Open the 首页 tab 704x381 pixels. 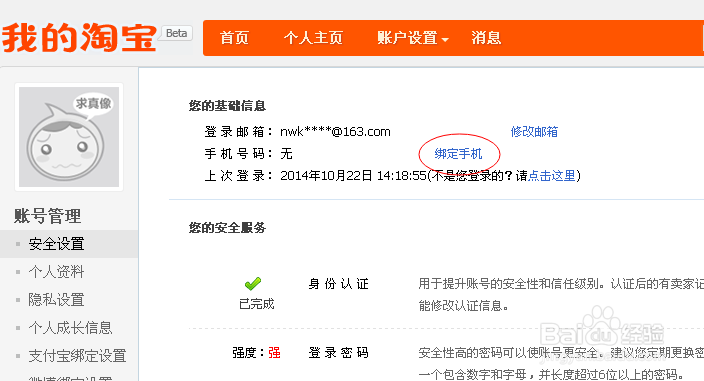pyautogui.click(x=234, y=38)
